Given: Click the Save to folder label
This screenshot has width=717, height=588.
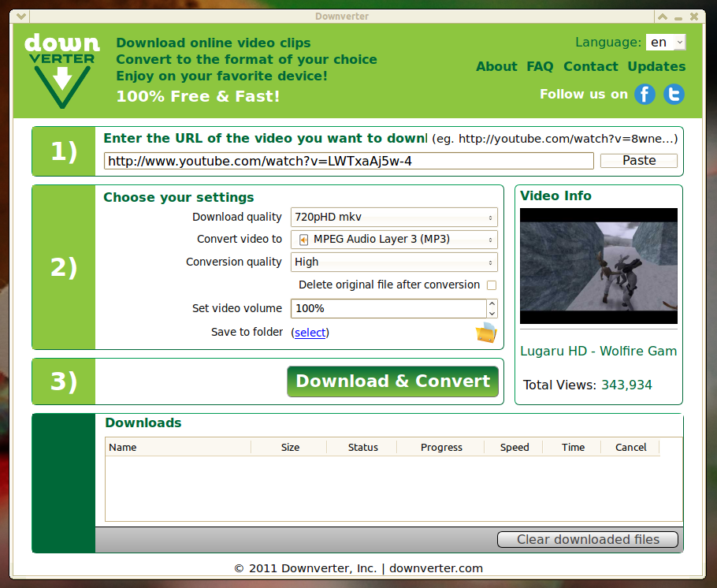Looking at the screenshot, I should point(247,332).
